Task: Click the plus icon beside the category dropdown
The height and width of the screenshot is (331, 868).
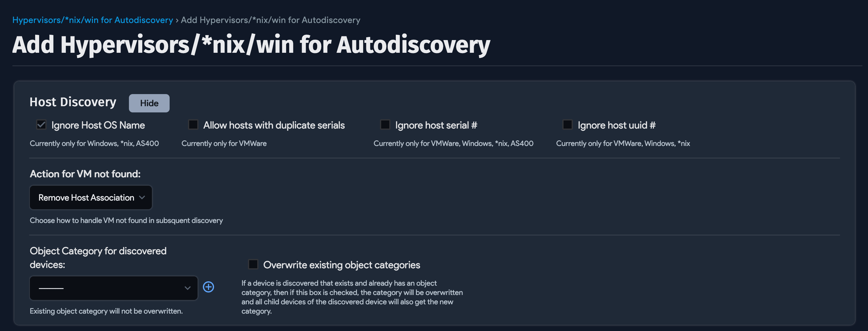Action: tap(208, 287)
